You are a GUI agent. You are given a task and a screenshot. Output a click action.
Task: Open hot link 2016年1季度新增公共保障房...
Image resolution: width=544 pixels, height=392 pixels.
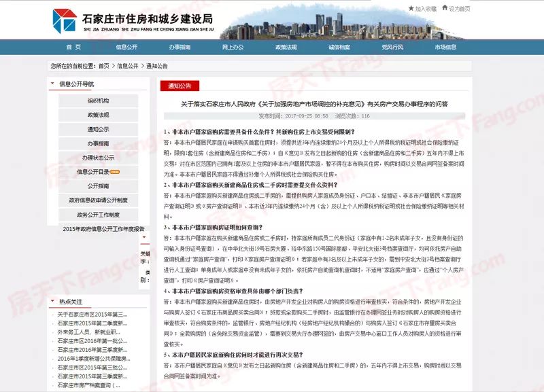point(94,359)
